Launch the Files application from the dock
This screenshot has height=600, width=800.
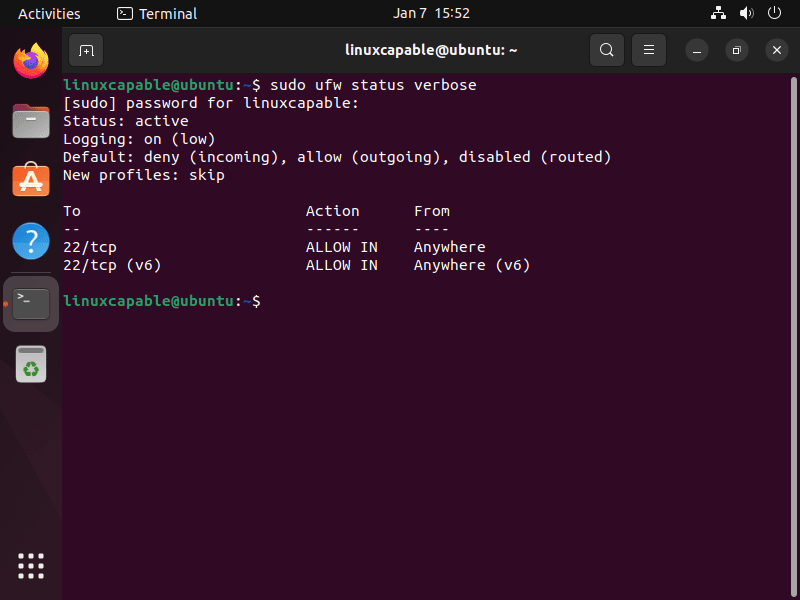point(30,121)
